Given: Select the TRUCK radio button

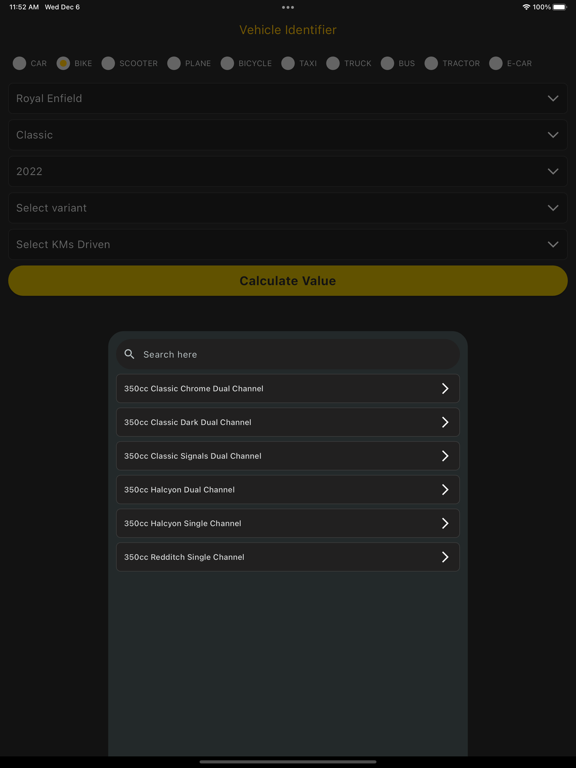Looking at the screenshot, I should pos(333,63).
